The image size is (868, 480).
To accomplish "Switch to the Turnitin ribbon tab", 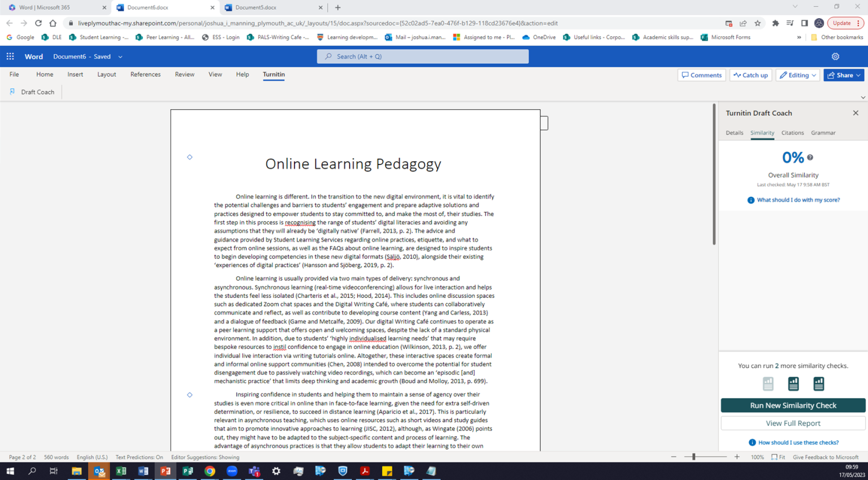I will tap(274, 74).
